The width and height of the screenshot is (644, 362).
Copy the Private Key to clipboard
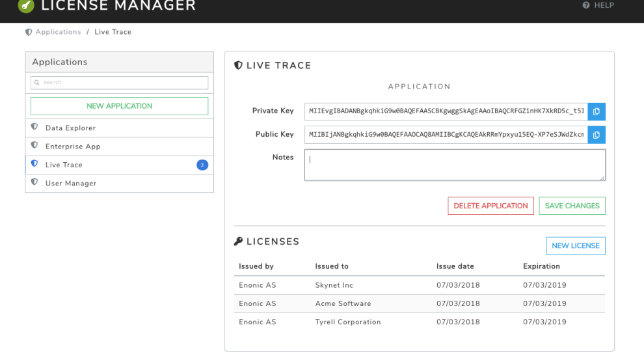[597, 111]
